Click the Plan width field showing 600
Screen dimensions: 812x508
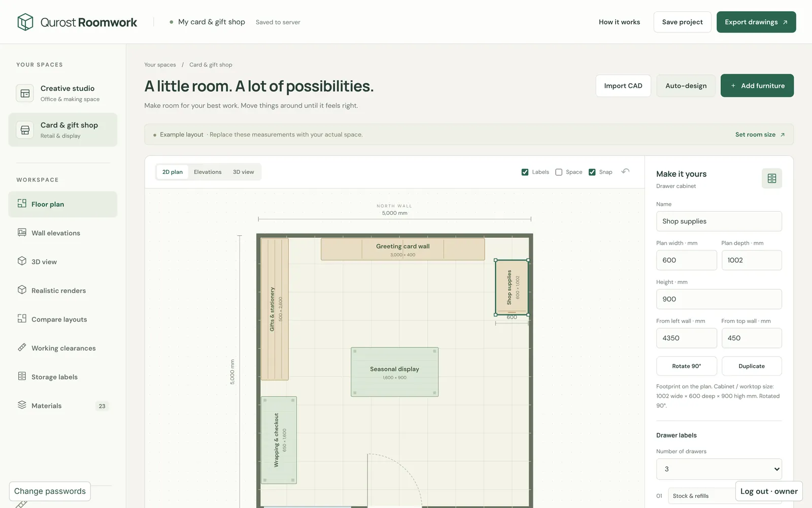[x=686, y=260]
